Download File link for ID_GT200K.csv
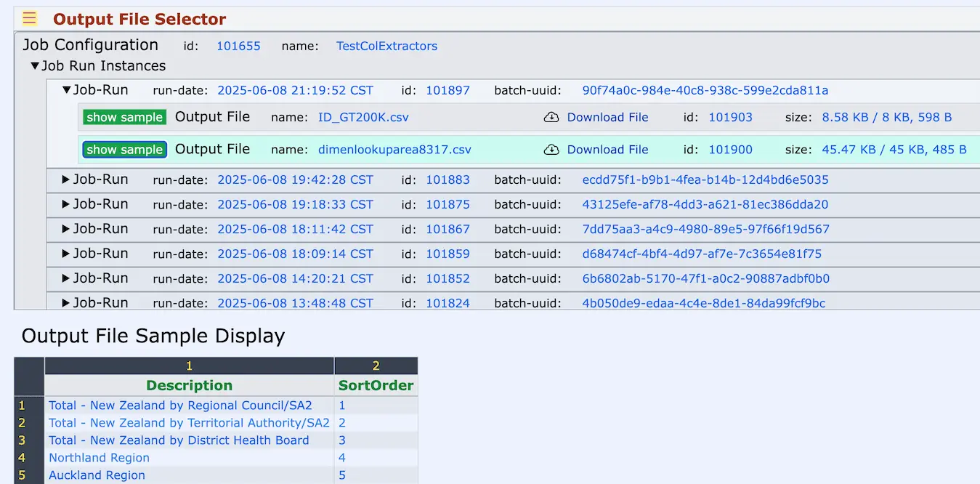980x484 pixels. 607,117
